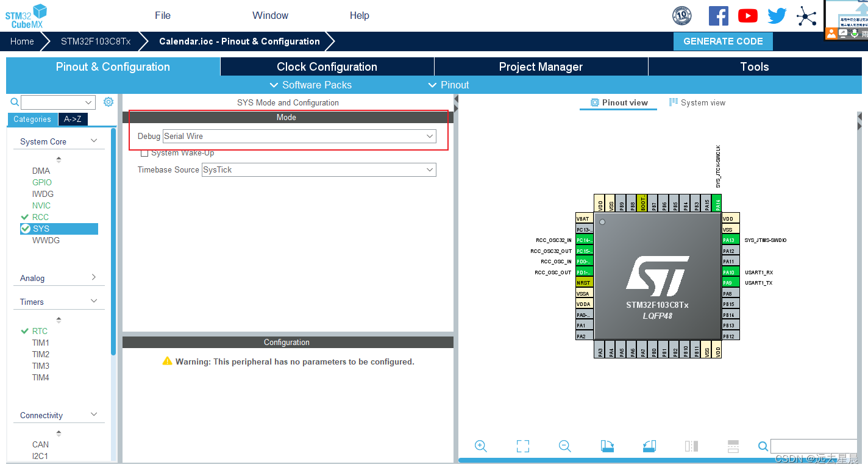868x470 pixels.
Task: Rotate the chip counterclockwise
Action: click(x=649, y=446)
